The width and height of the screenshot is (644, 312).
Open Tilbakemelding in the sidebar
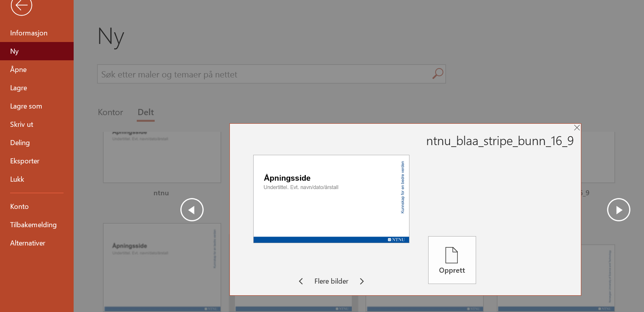(37, 225)
